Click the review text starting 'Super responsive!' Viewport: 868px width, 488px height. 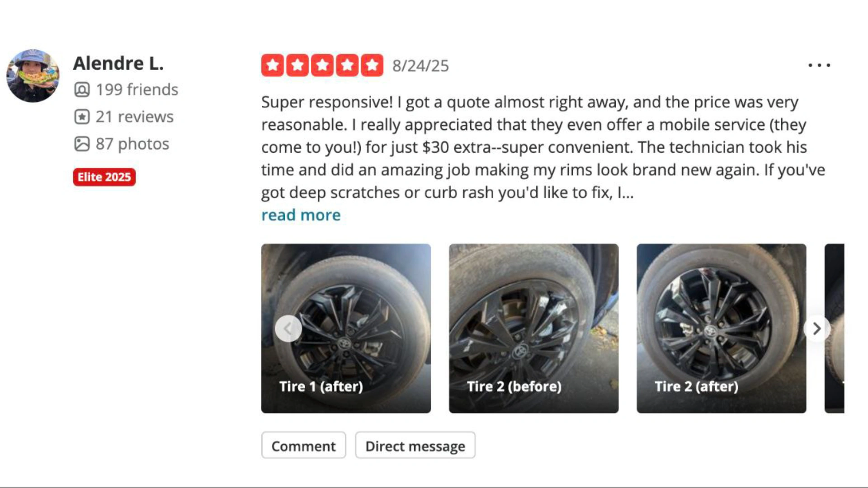(542, 147)
